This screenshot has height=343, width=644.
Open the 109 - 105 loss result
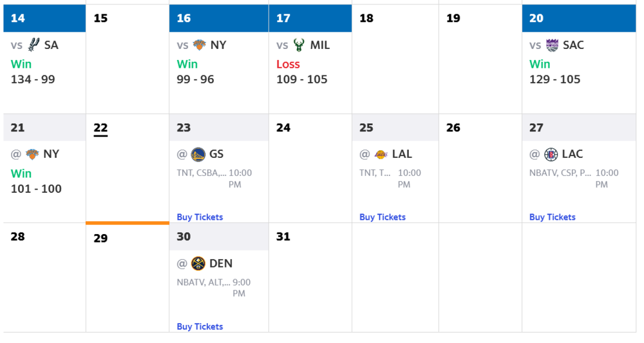pos(301,79)
